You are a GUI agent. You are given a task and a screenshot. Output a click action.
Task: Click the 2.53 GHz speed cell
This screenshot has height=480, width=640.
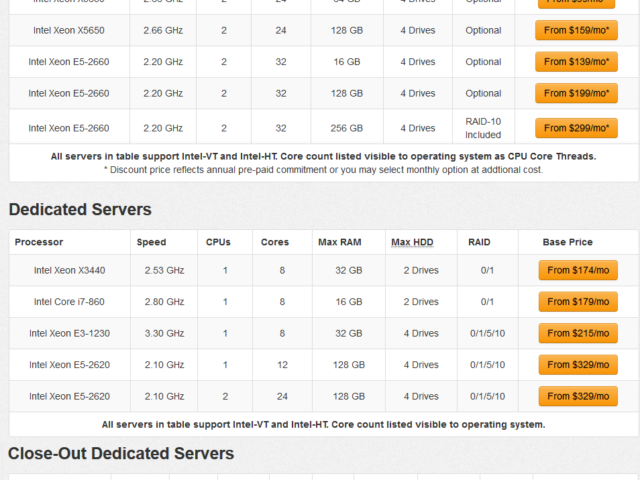click(x=164, y=270)
